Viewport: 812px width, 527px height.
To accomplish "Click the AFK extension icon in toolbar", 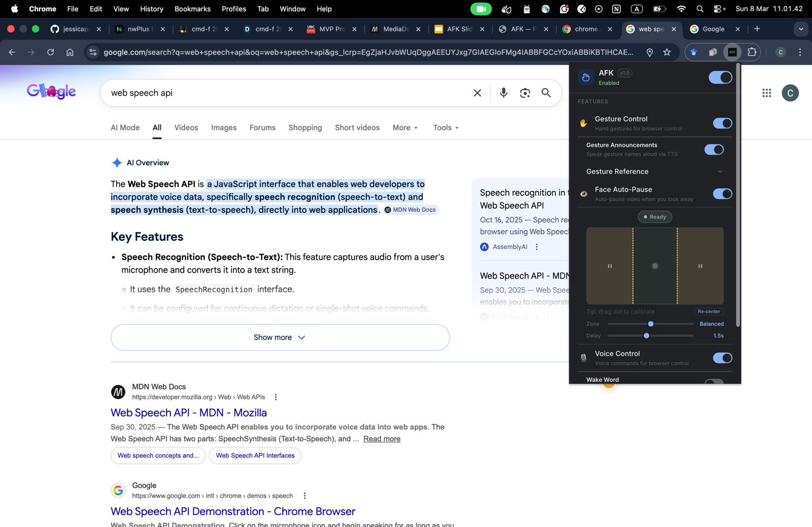I will [x=732, y=52].
